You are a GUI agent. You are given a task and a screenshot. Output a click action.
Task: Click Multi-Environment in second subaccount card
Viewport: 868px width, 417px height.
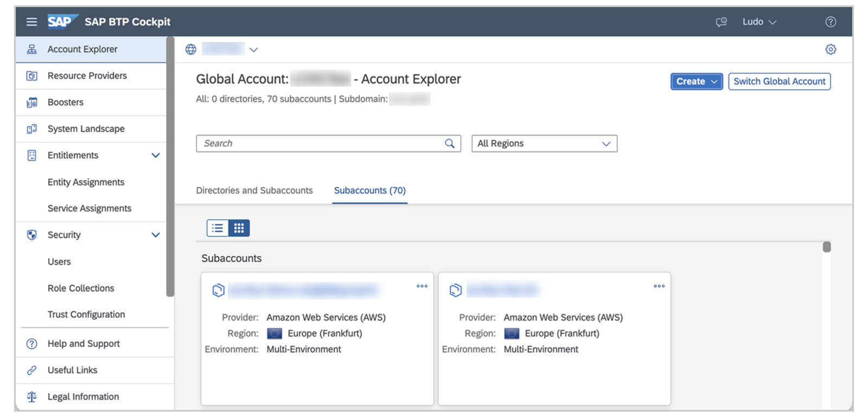pos(541,349)
